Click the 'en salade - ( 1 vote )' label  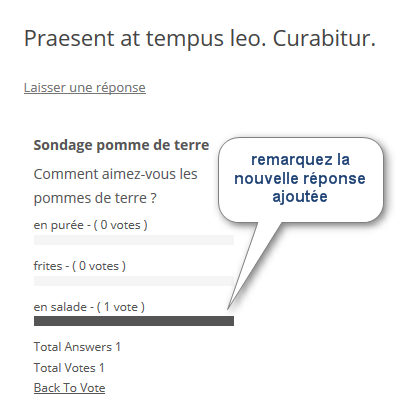[89, 307]
